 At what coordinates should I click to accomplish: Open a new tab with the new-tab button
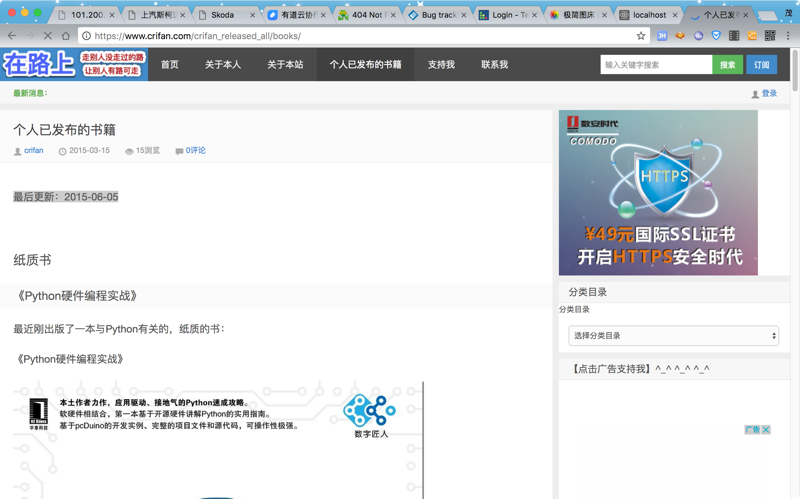tap(767, 16)
